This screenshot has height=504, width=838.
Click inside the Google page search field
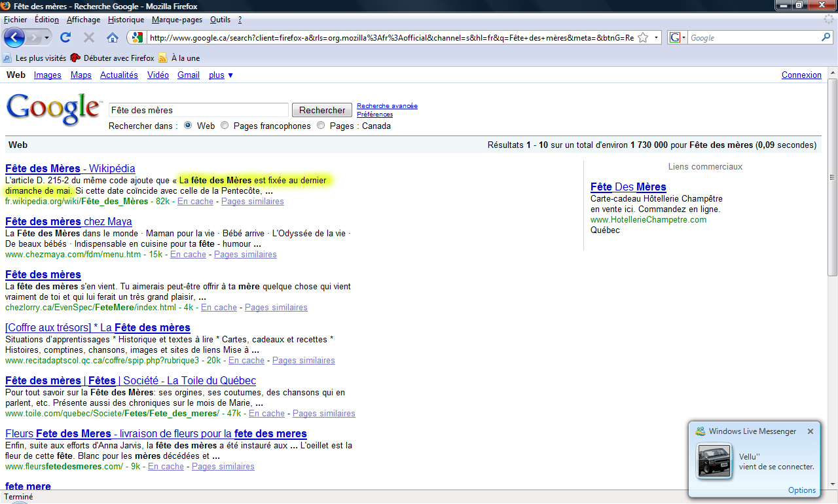(x=198, y=110)
